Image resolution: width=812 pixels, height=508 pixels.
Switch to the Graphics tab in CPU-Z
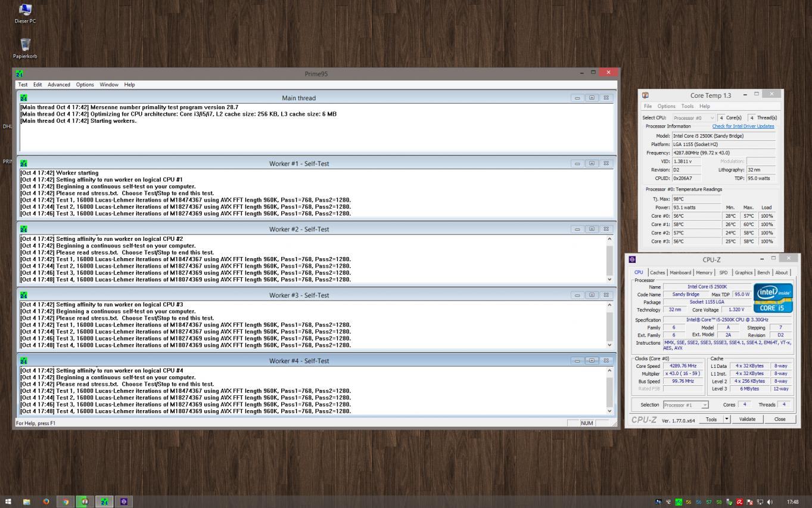(x=743, y=272)
